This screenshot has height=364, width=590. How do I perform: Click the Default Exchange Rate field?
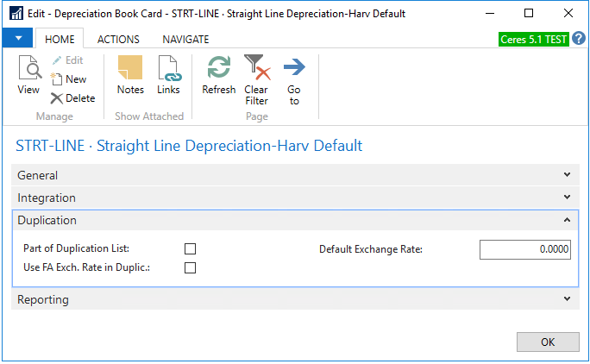pyautogui.click(x=524, y=249)
